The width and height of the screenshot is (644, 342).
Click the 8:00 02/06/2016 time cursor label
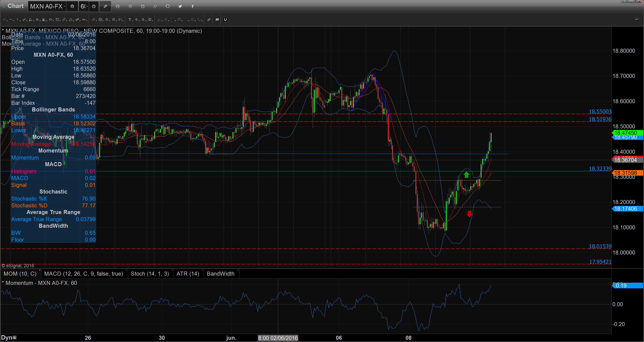[278, 338]
